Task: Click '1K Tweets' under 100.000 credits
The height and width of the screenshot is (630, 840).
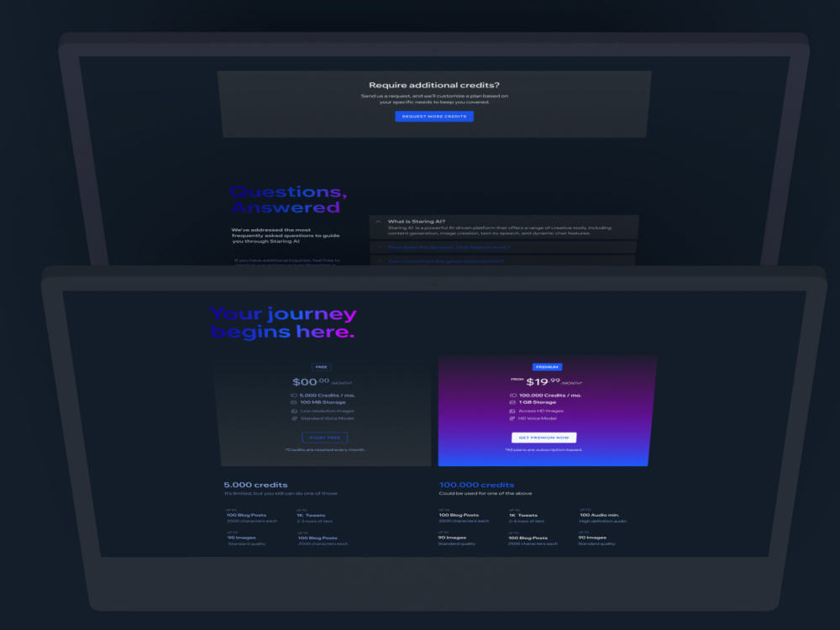Action: 523,516
